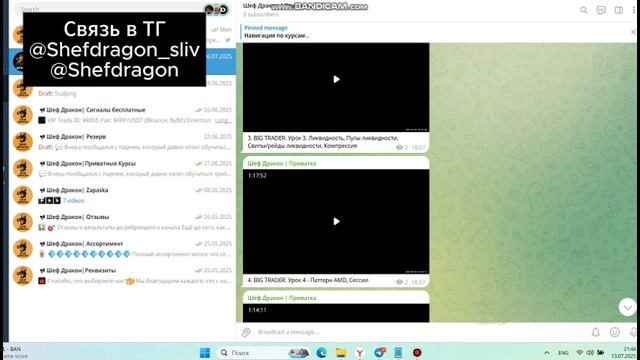
Task: Click the Bandicam record taskbar icon
Action: tap(417, 353)
